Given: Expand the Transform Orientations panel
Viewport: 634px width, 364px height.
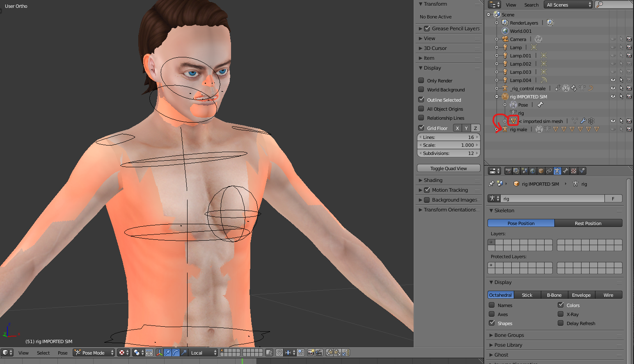Looking at the screenshot, I should 449,209.
